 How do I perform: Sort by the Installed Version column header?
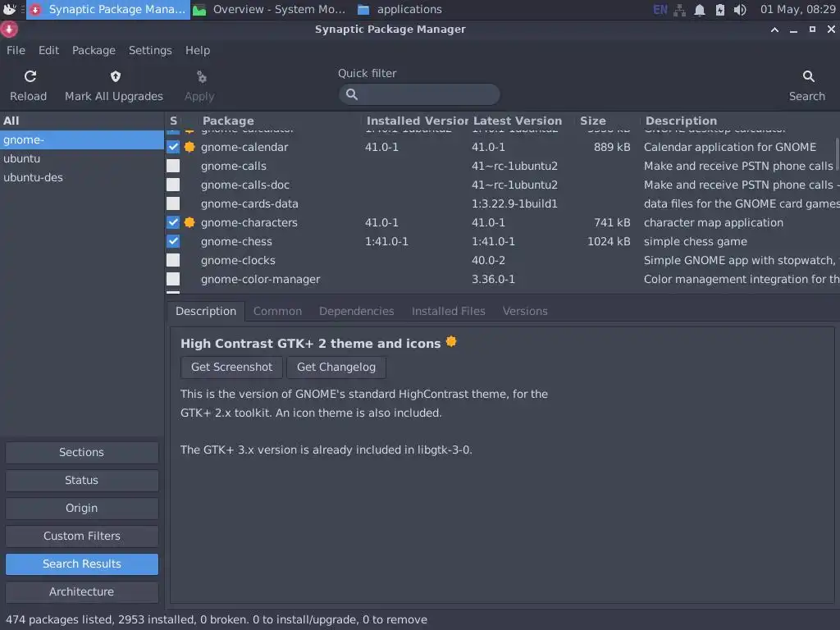(x=415, y=121)
